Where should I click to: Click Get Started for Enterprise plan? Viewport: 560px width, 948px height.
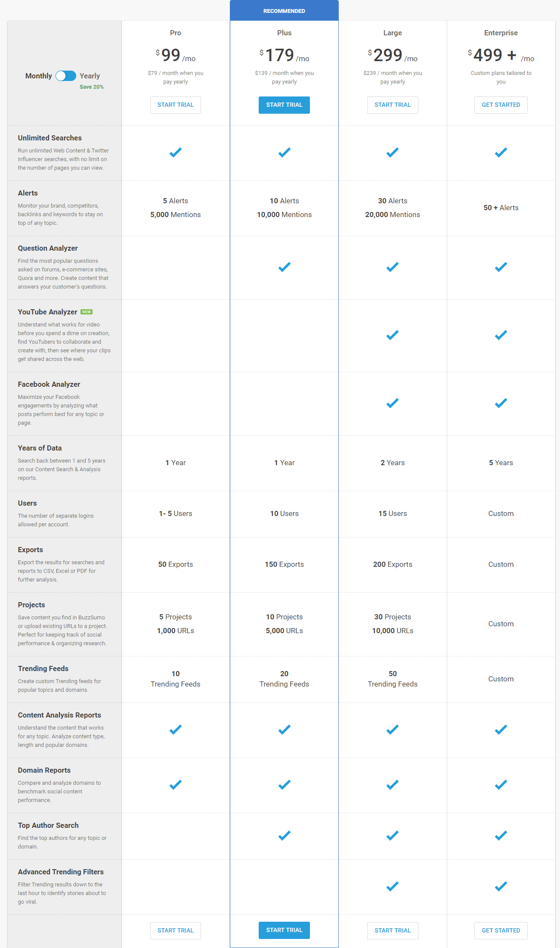[x=501, y=105]
